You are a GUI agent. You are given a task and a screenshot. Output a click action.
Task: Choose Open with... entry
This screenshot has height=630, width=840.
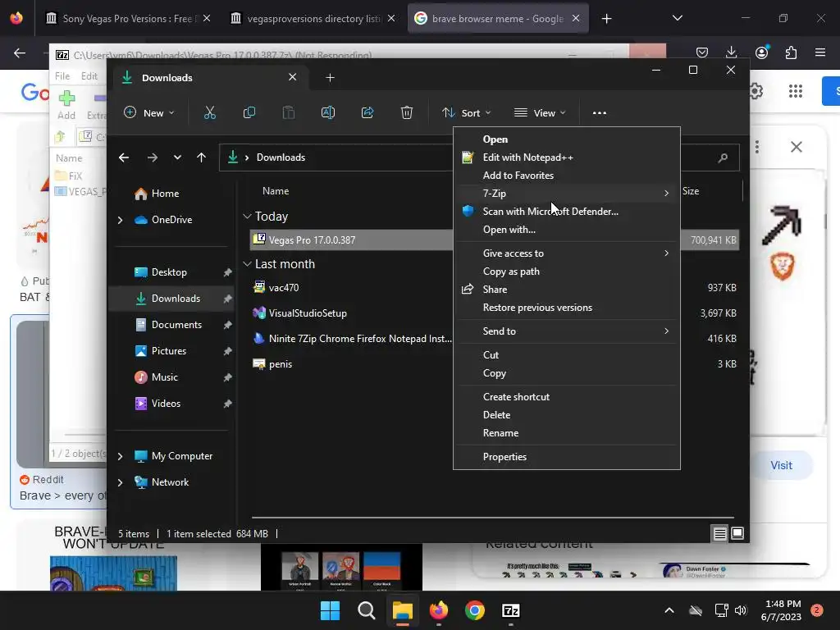click(x=567, y=230)
